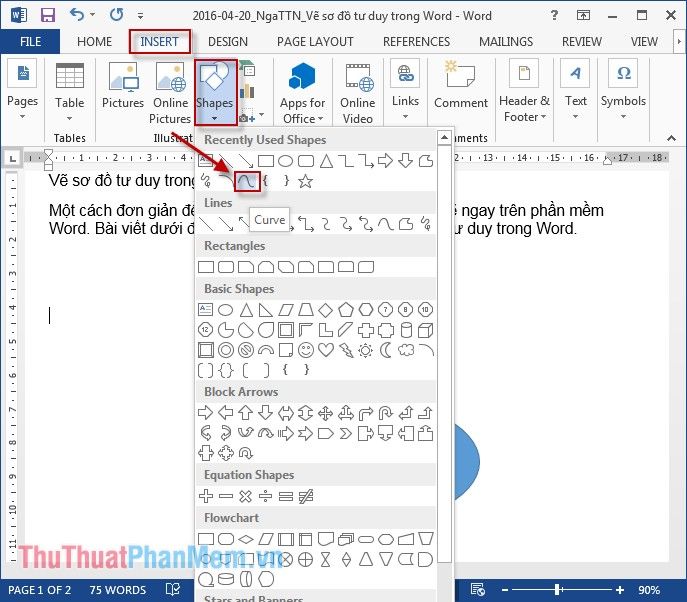The height and width of the screenshot is (602, 687).
Task: Click the Save icon in quick access toolbar
Action: click(48, 15)
